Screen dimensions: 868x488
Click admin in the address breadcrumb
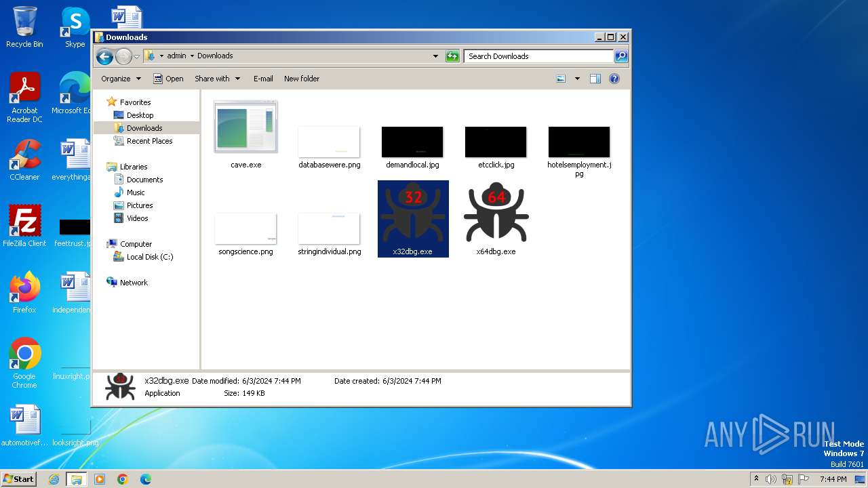click(x=176, y=56)
